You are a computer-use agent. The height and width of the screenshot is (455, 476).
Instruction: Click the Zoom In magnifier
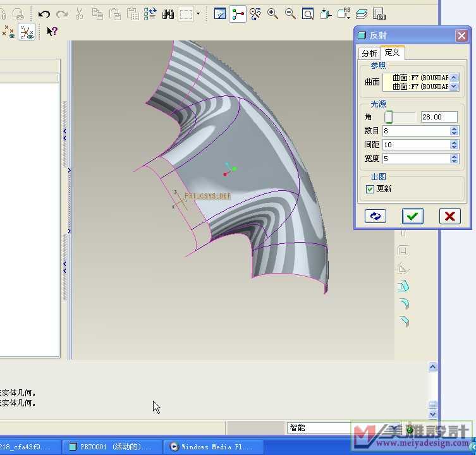coord(273,14)
